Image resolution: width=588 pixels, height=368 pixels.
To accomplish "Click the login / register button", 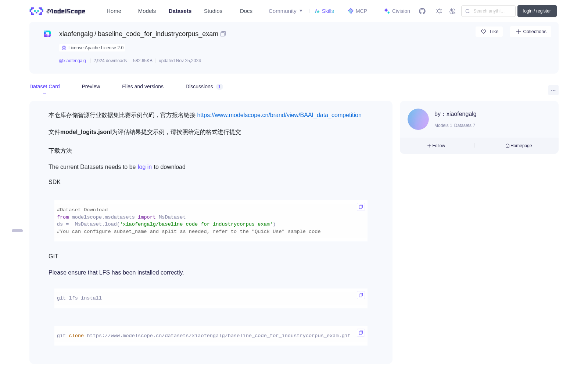I will tap(537, 11).
